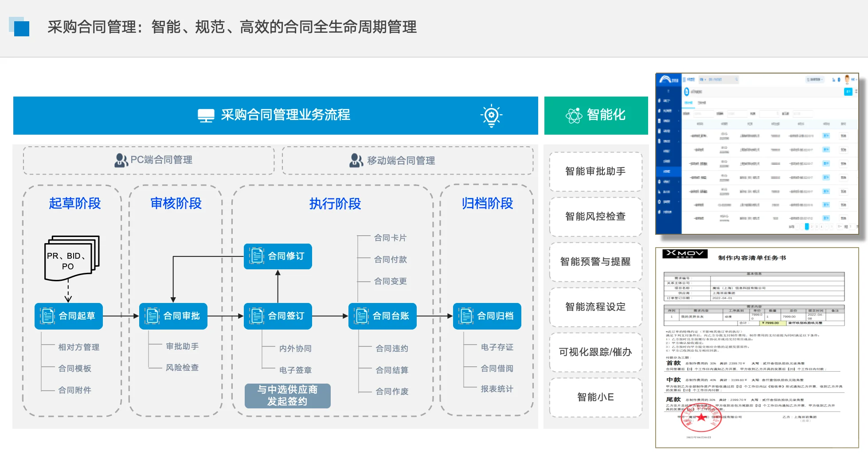The height and width of the screenshot is (458, 868).
Task: Click the 合同台账 document icon
Action: pyautogui.click(x=361, y=315)
